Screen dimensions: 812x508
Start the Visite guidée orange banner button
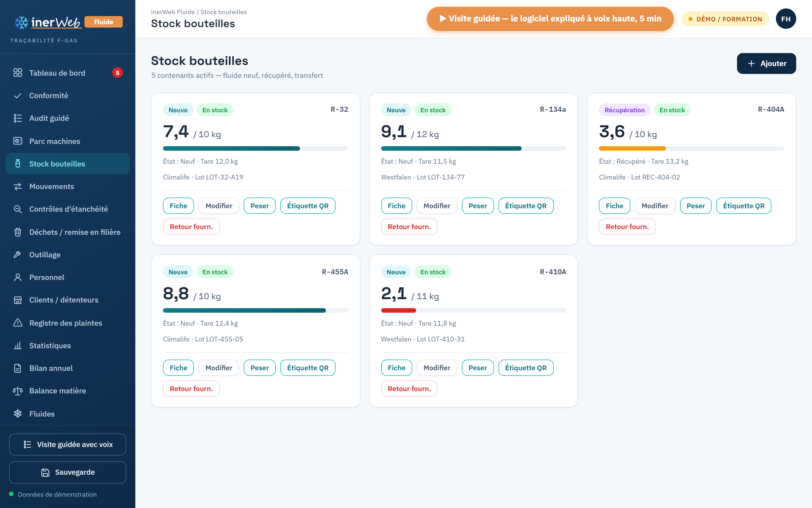pyautogui.click(x=550, y=19)
